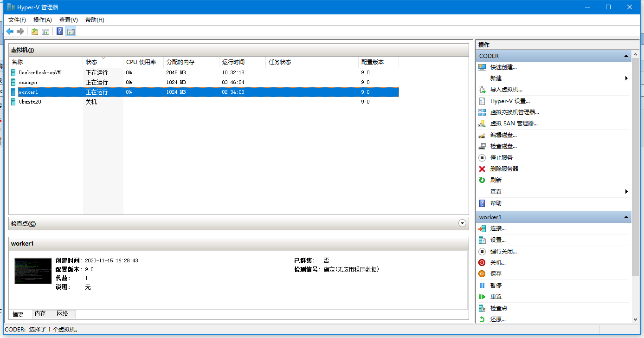Viewport: 644px width, 338px height.
Task: Sort by the 运行时间 column header
Action: pyautogui.click(x=242, y=62)
